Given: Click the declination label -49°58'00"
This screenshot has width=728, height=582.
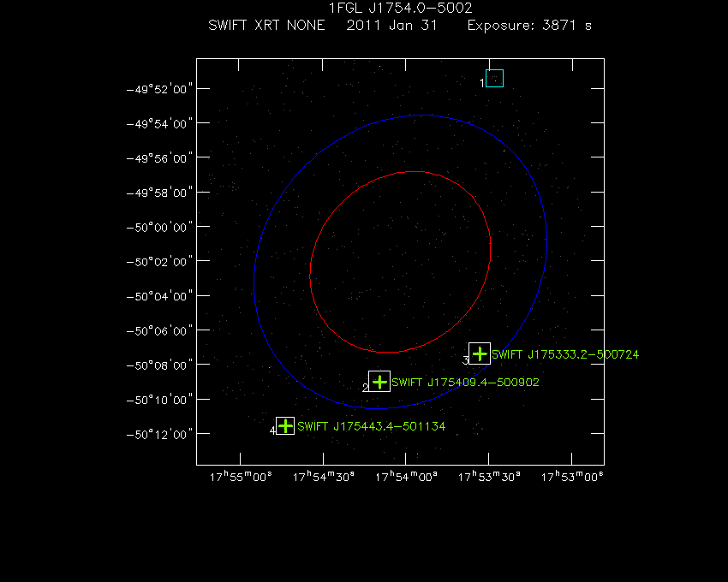Looking at the screenshot, I should pyautogui.click(x=159, y=193).
